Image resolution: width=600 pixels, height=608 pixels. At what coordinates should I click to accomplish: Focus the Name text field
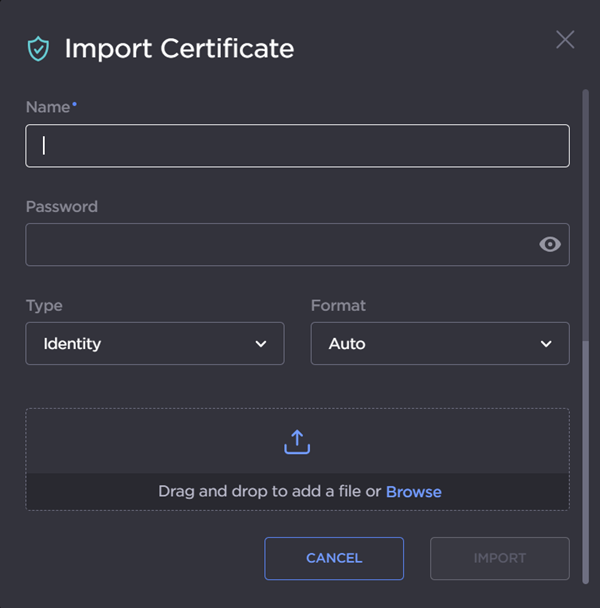[297, 146]
